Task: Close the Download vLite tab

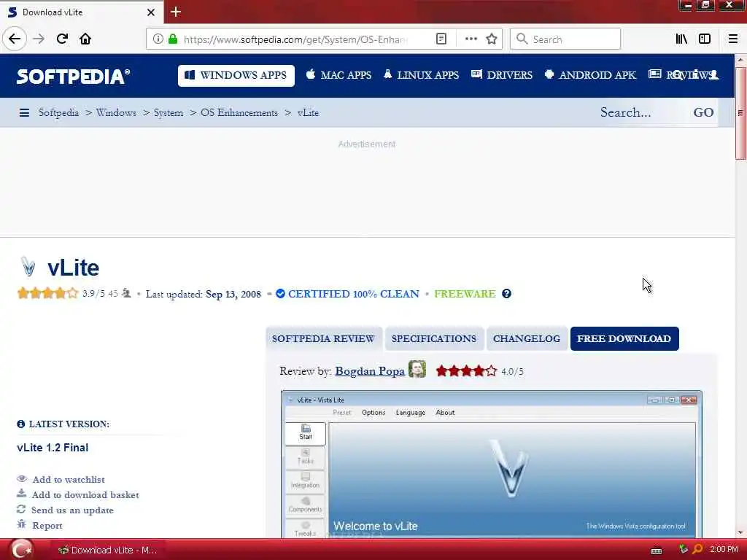Action: 151,12
